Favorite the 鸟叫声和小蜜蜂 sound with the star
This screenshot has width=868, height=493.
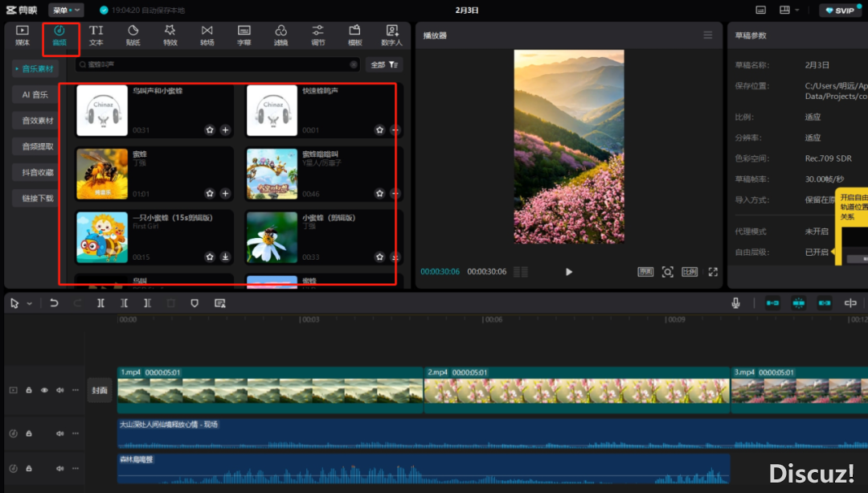click(x=210, y=129)
